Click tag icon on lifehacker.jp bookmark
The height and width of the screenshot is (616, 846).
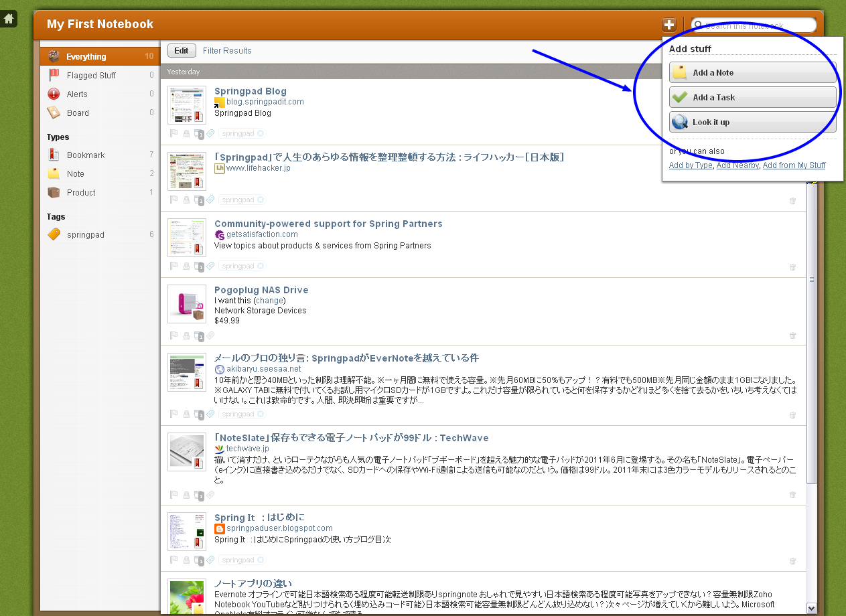click(x=210, y=200)
